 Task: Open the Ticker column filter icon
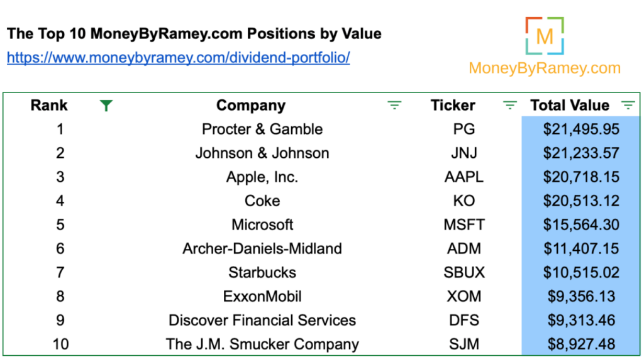(x=509, y=105)
